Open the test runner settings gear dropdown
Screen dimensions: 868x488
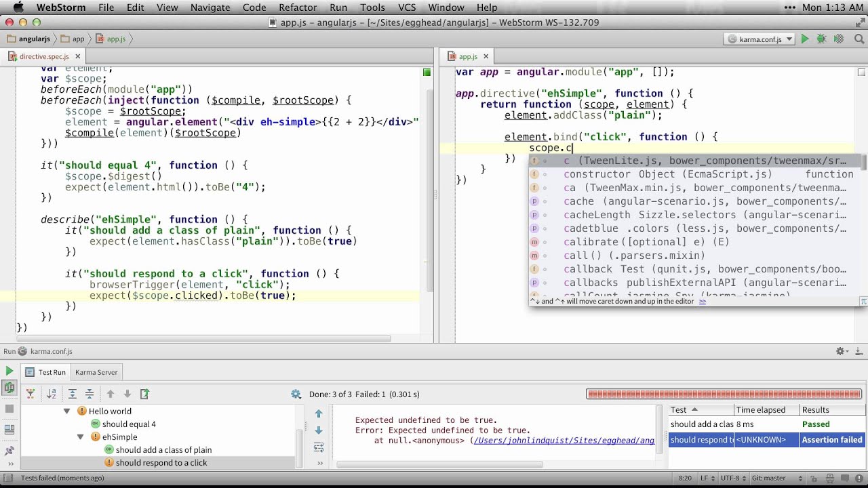coord(296,394)
